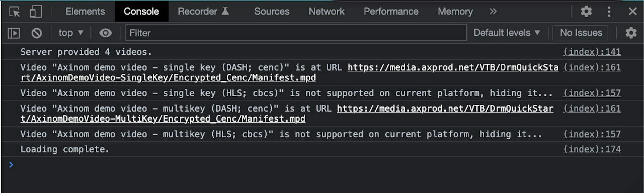Viewport: 644px width, 193px height.
Task: Switch to the Elements tab
Action: click(x=85, y=12)
